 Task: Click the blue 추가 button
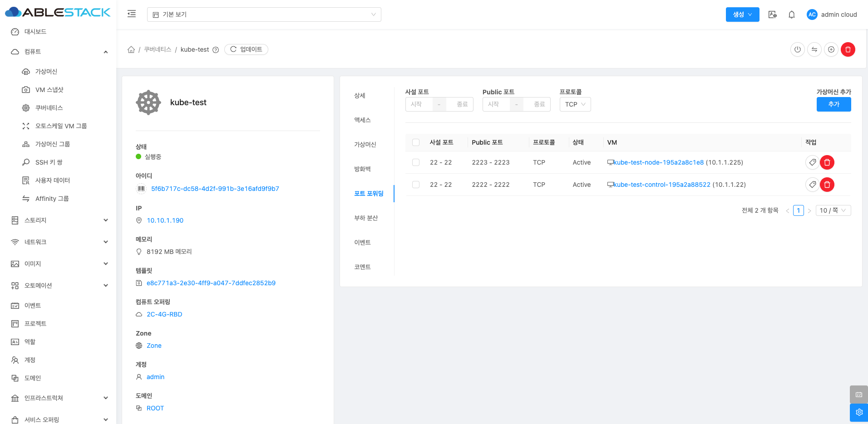(x=833, y=104)
